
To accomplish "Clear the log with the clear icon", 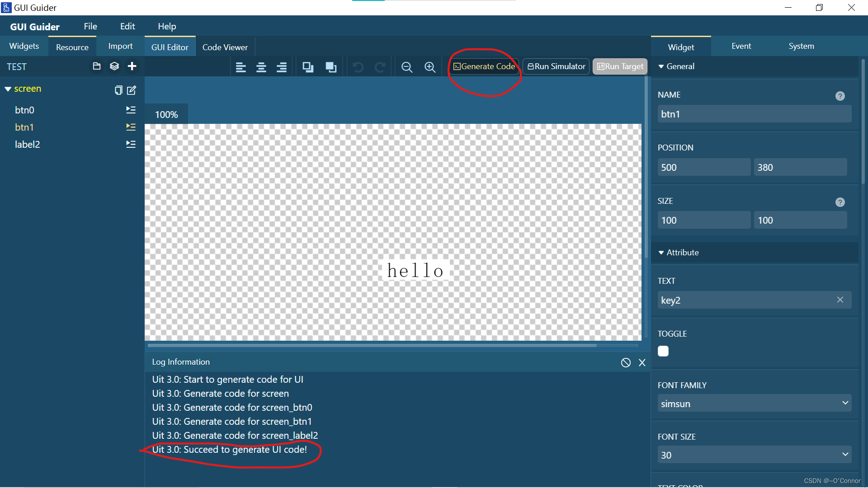I will [626, 362].
